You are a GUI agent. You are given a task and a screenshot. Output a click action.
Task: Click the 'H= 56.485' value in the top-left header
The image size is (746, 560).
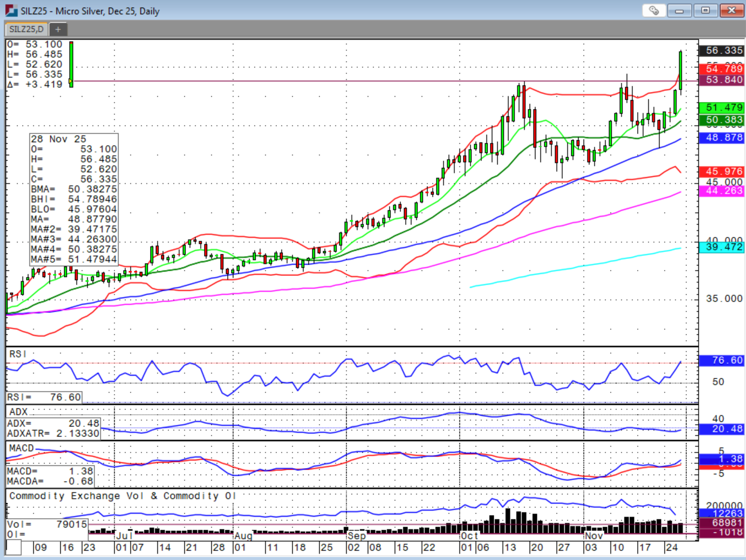(x=35, y=54)
